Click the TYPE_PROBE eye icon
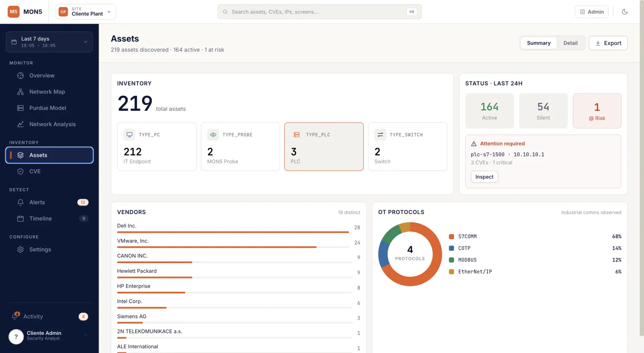 [x=213, y=135]
